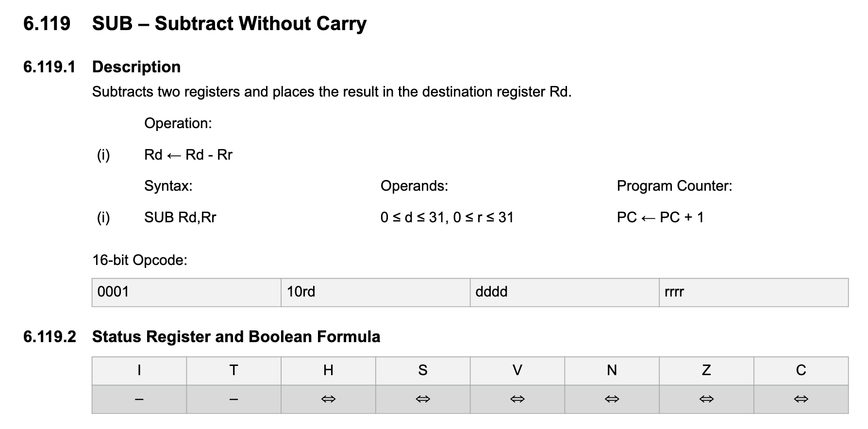Click the heading SUB – Subtract Without Carry
Viewport: 868px width, 429px height.
[x=229, y=24]
